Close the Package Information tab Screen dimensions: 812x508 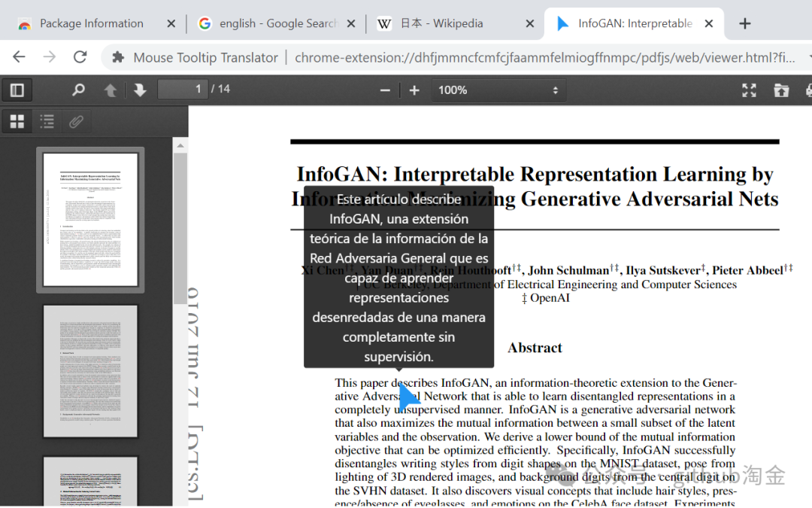pyautogui.click(x=171, y=24)
